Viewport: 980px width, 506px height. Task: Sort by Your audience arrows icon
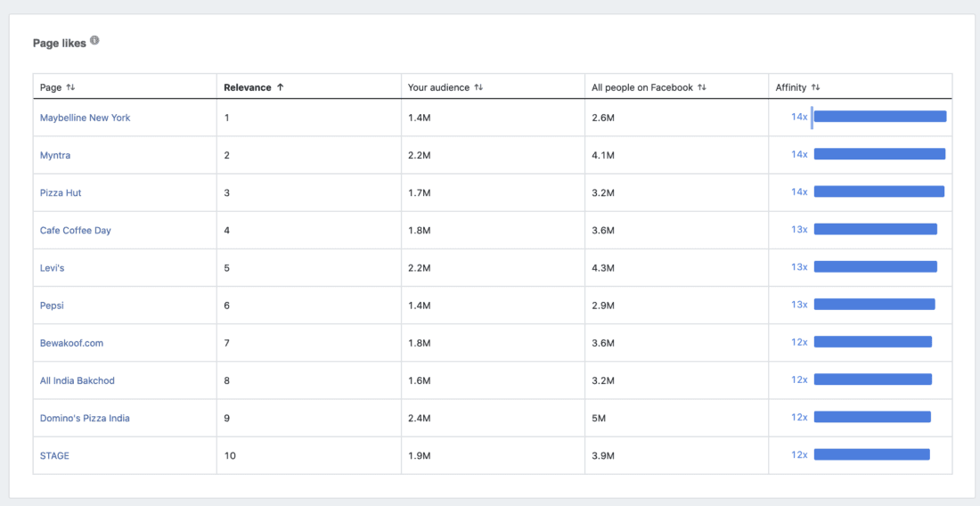click(x=478, y=87)
